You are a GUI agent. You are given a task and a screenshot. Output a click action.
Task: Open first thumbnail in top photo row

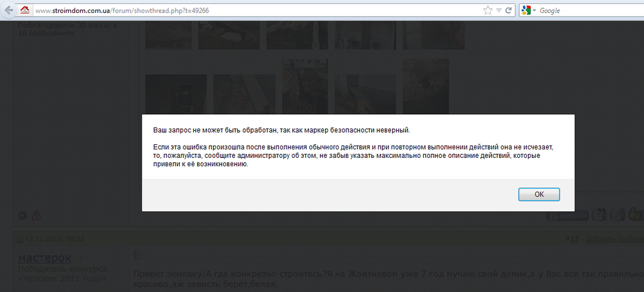[x=168, y=35]
